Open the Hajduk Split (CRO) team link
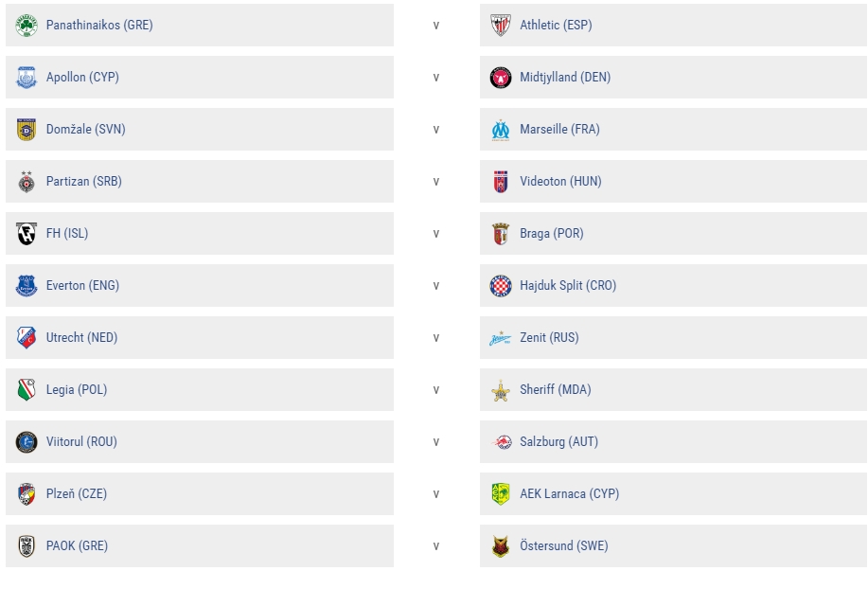The width and height of the screenshot is (868, 589). pos(568,286)
